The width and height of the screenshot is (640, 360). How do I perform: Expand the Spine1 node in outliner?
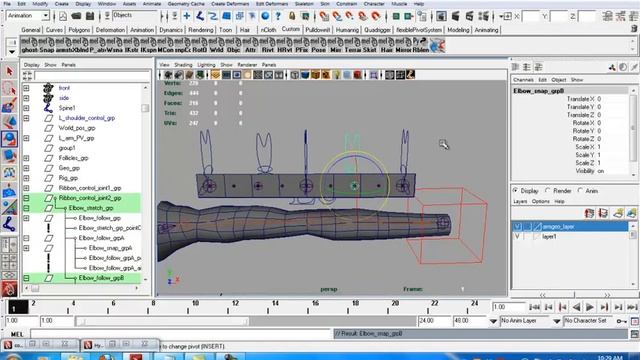tap(26, 108)
